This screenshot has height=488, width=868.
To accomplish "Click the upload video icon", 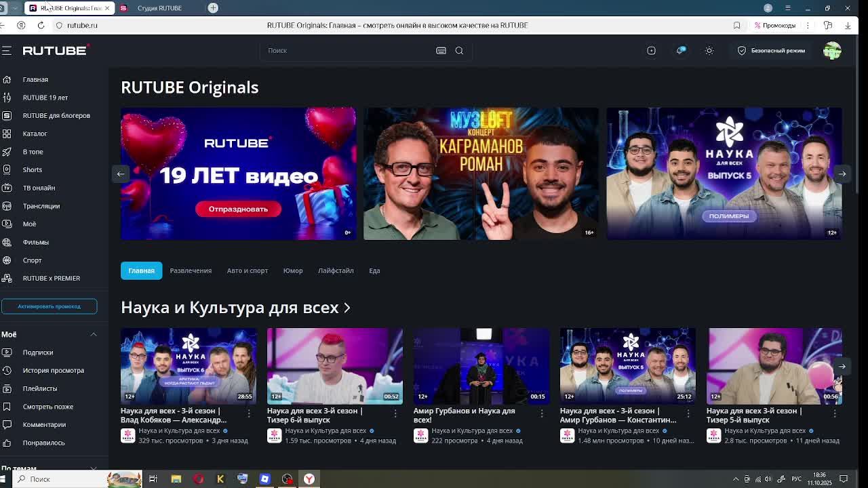I will tap(651, 51).
